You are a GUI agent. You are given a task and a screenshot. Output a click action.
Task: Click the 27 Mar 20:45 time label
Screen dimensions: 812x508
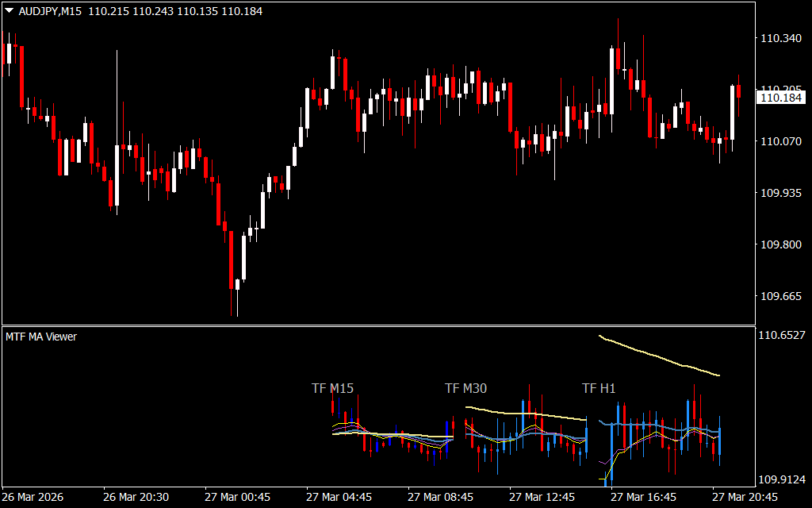[x=745, y=497]
